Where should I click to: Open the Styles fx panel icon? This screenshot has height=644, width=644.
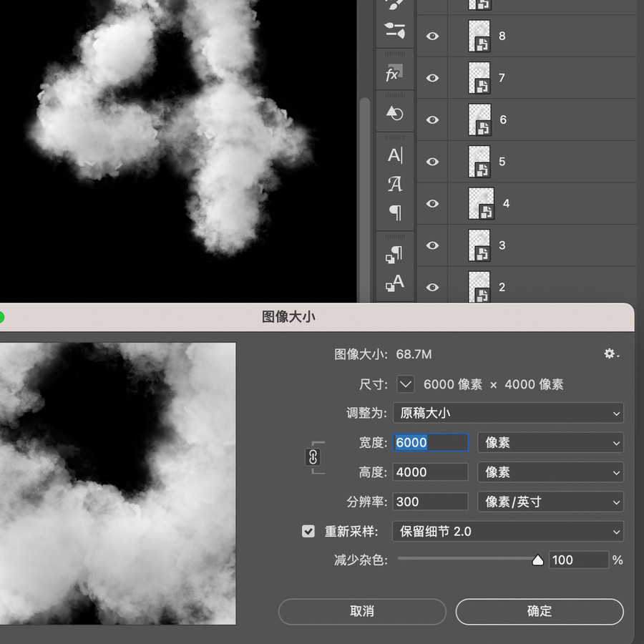coord(394,73)
